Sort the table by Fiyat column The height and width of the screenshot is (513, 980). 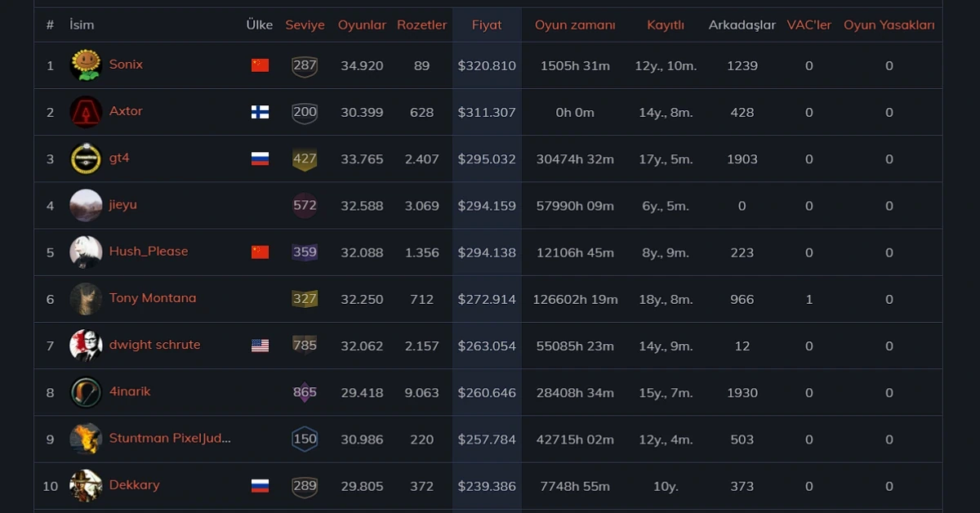pyautogui.click(x=487, y=25)
